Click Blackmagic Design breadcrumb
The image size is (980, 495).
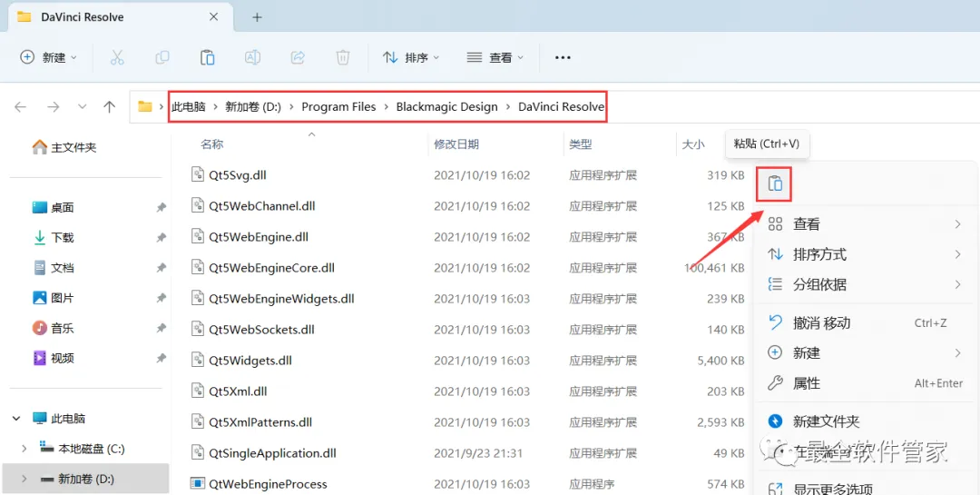[446, 107]
